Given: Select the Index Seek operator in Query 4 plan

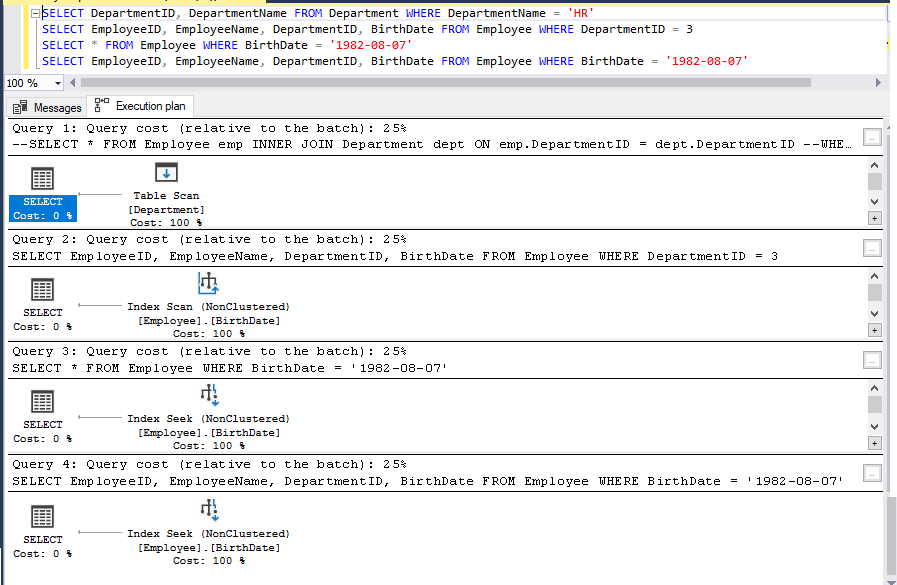Looking at the screenshot, I should pyautogui.click(x=209, y=510).
